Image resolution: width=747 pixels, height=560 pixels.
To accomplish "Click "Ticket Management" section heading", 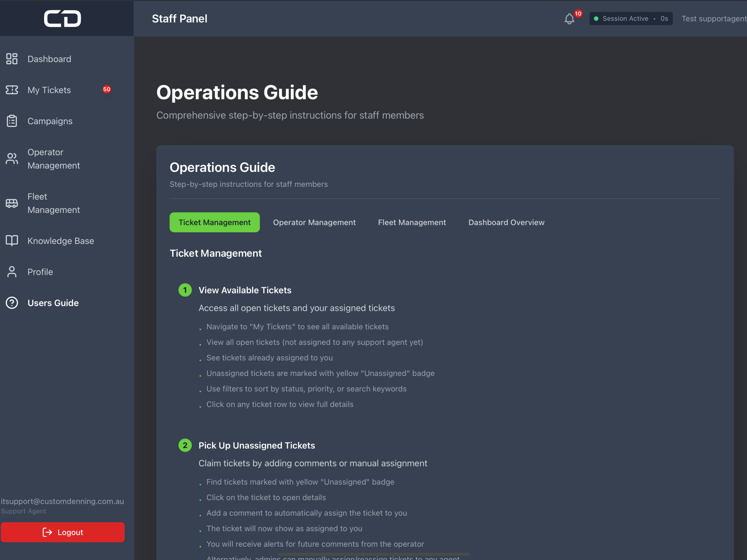I will point(216,253).
